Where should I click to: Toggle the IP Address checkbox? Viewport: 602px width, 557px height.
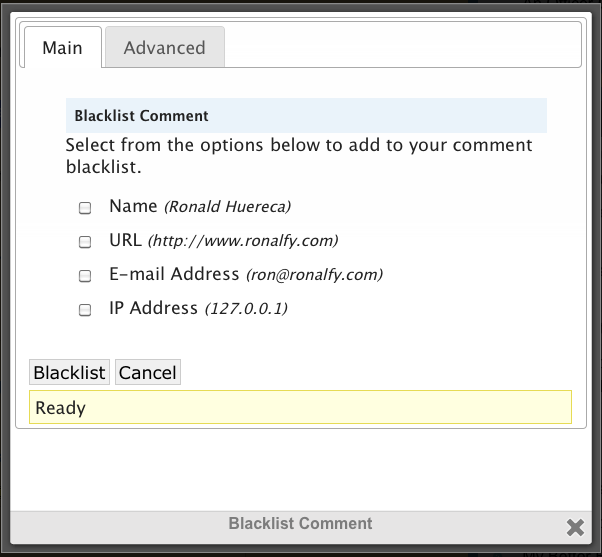tap(85, 310)
